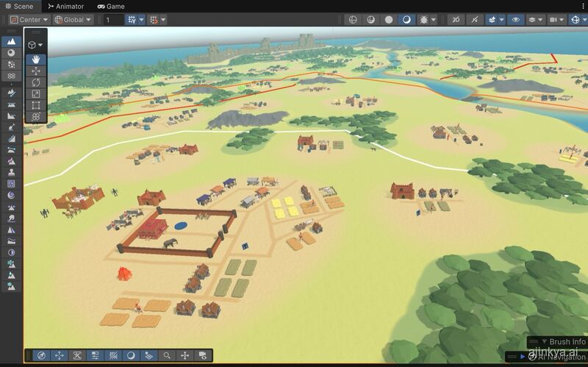Select the Move tool in tools overlay
This screenshot has width=588, height=367.
pos(35,71)
